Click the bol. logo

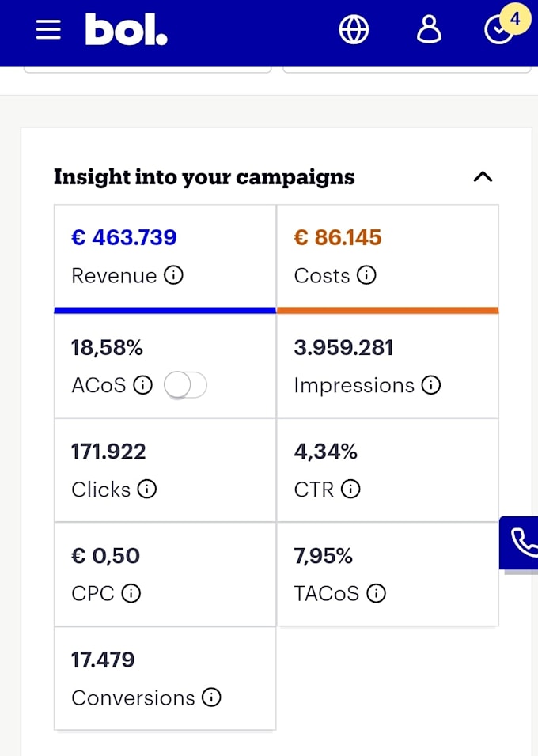[127, 29]
